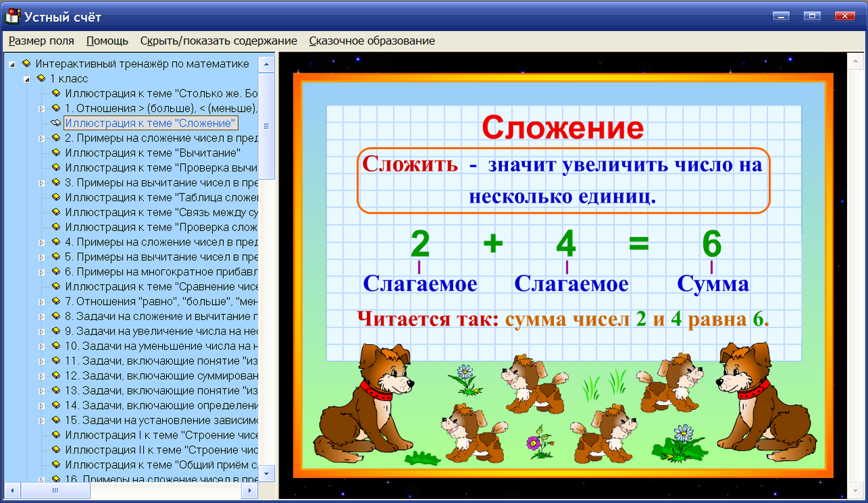Click the book icon beside "16. Примеры на сложение"
The width and height of the screenshot is (868, 503).
pos(56,480)
